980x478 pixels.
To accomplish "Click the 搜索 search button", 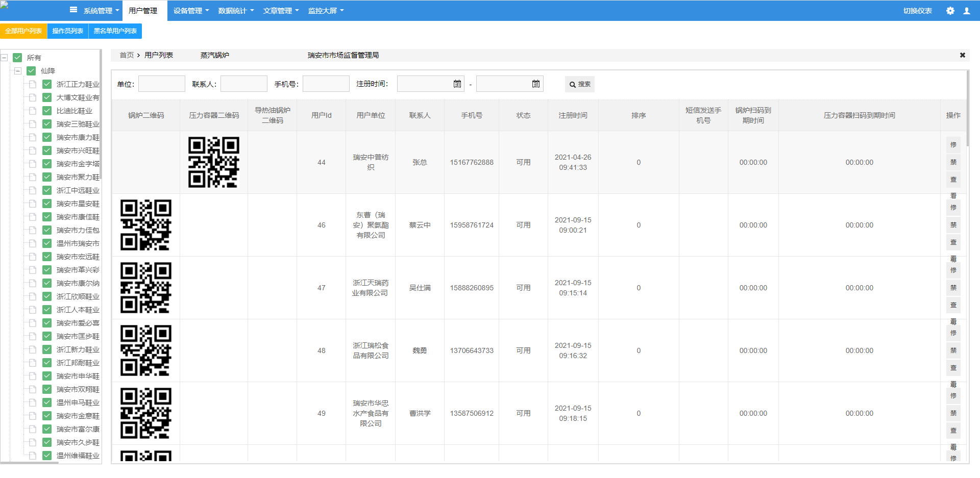I will click(x=580, y=84).
